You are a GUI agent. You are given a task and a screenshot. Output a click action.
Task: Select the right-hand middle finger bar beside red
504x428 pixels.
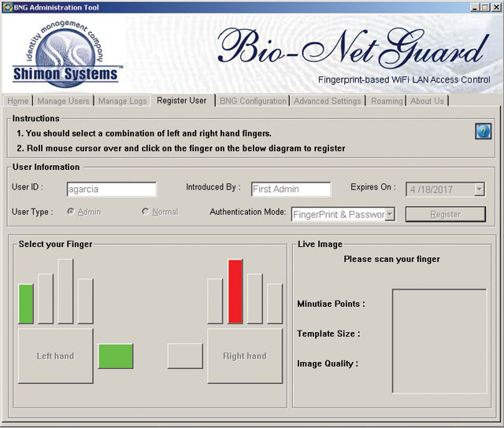[255, 299]
